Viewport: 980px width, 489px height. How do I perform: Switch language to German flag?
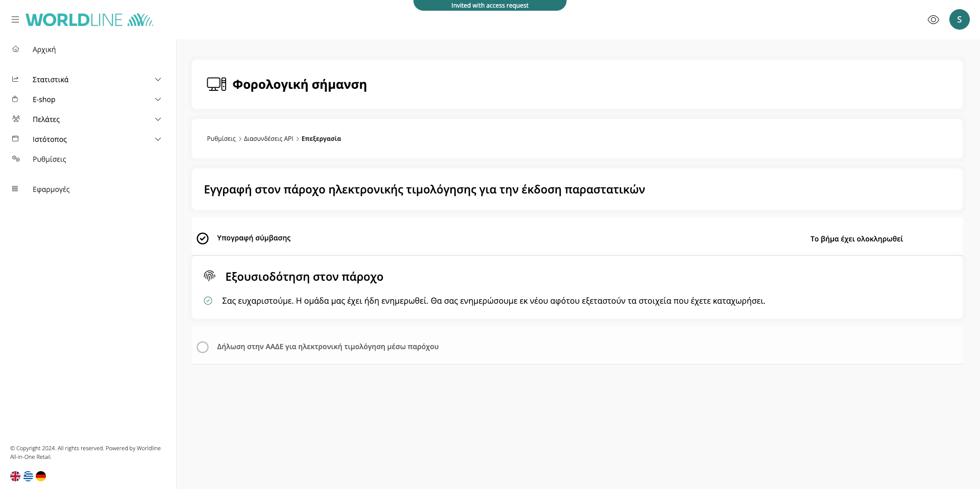(x=41, y=476)
